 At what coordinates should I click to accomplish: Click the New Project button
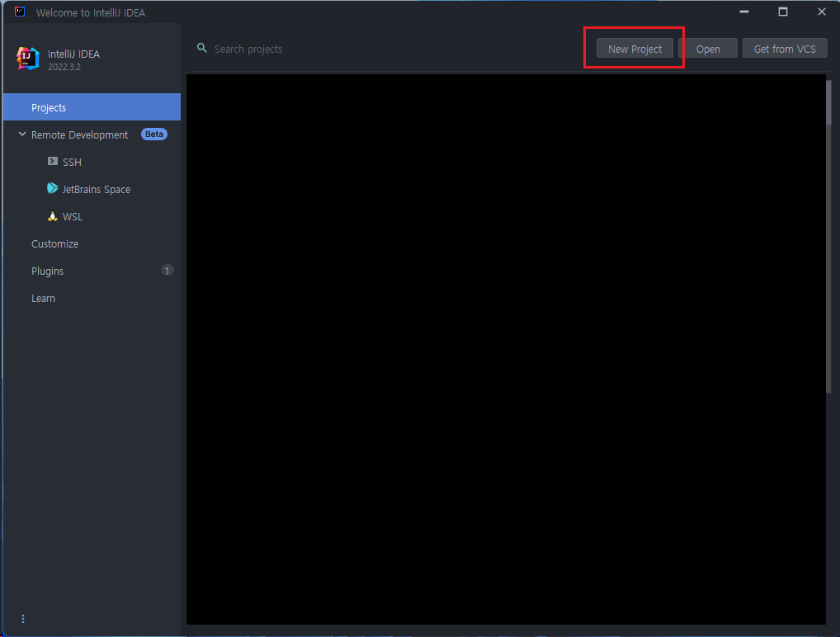[x=635, y=49]
